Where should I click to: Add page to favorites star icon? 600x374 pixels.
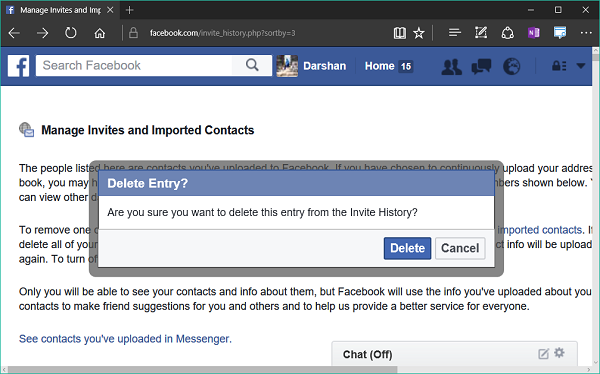(x=419, y=33)
